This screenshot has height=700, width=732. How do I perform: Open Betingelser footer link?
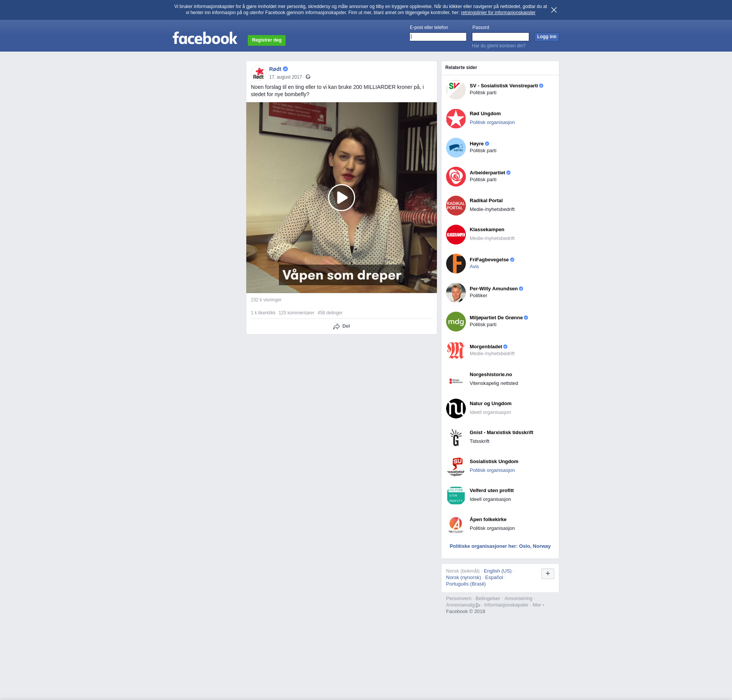(x=488, y=599)
